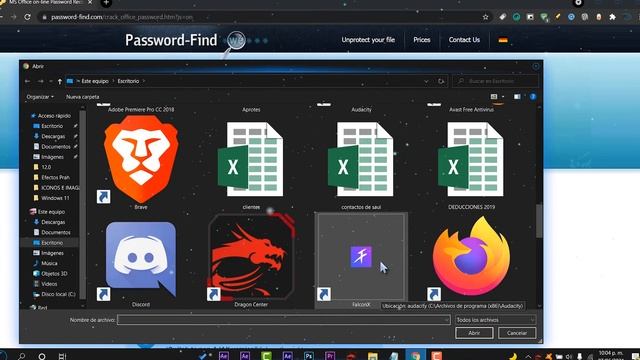Image resolution: width=640 pixels, height=360 pixels.
Task: Click the file list vertical scrollbar
Action: (539, 220)
